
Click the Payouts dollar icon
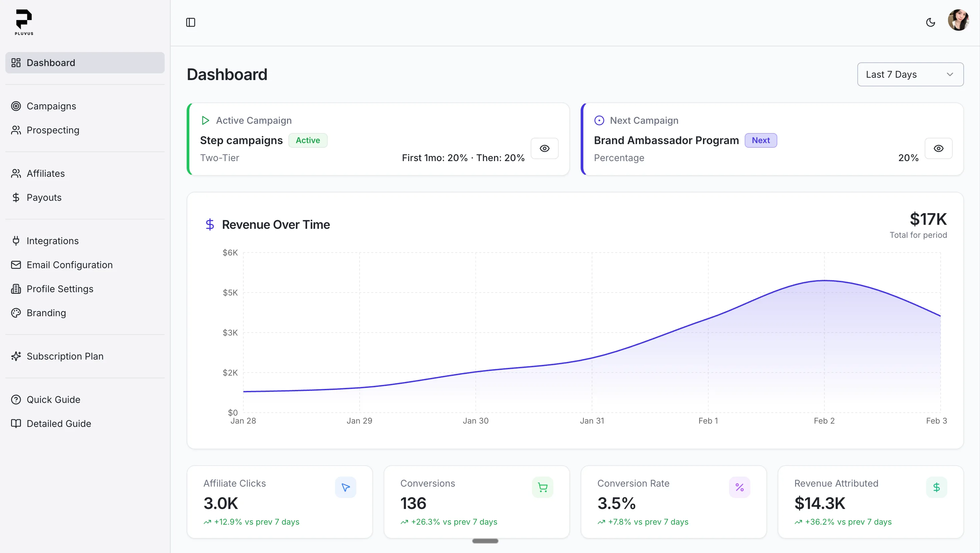pos(16,197)
